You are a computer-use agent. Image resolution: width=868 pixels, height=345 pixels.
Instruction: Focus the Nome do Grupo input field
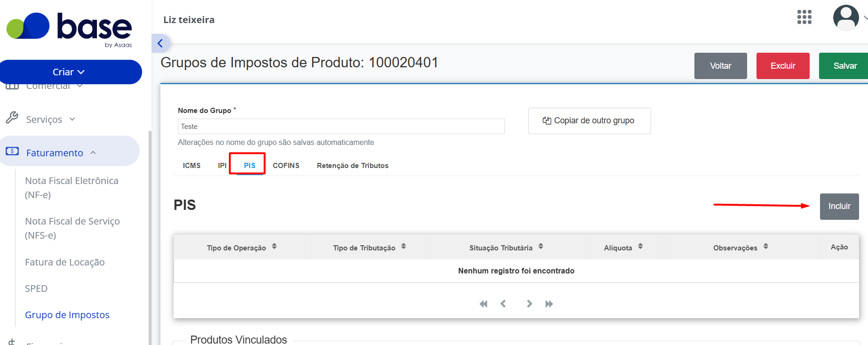(341, 127)
